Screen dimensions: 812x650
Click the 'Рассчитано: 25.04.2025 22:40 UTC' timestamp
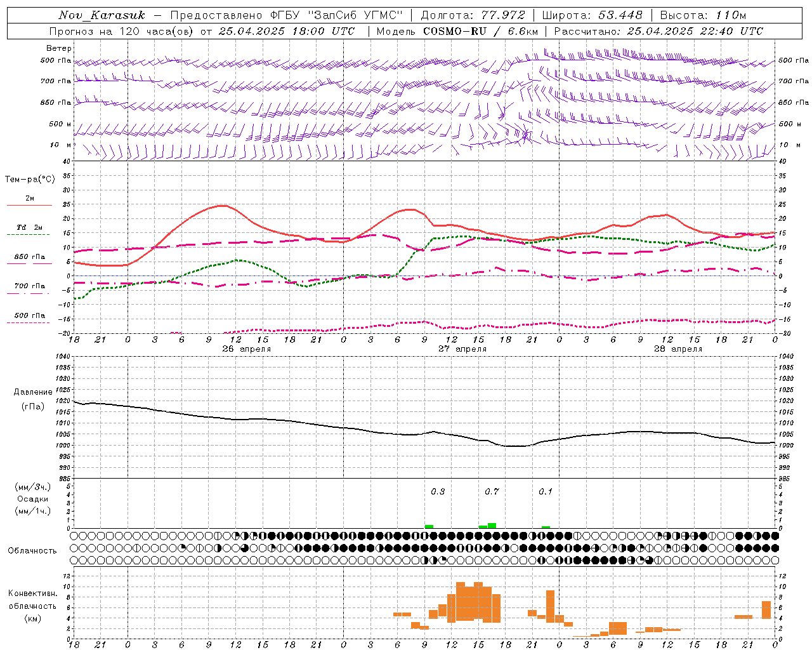pyautogui.click(x=658, y=31)
